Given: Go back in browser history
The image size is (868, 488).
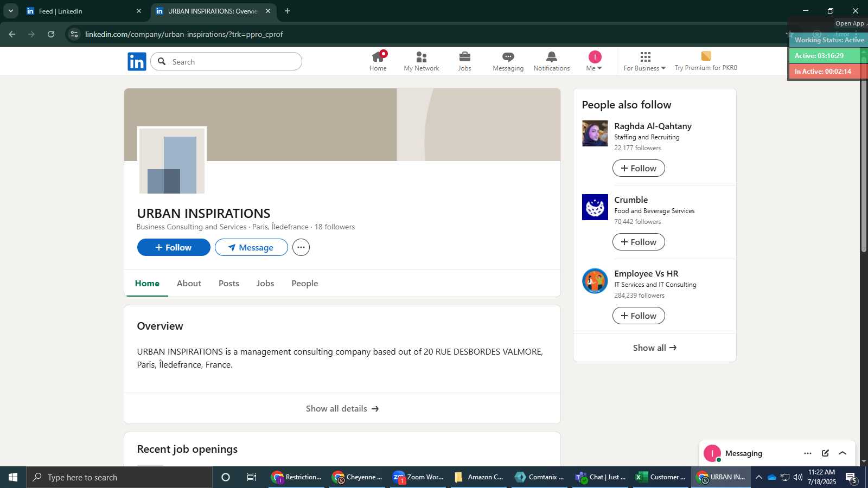Looking at the screenshot, I should point(12,34).
